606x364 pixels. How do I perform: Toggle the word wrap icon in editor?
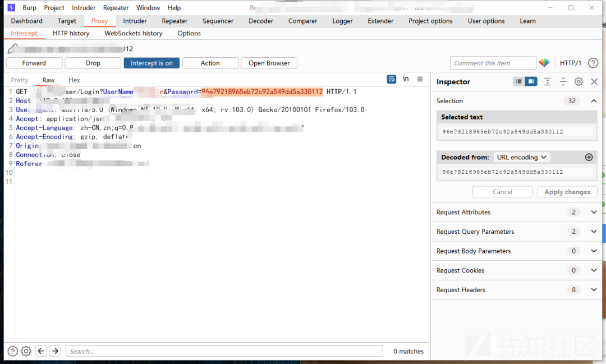pyautogui.click(x=391, y=79)
